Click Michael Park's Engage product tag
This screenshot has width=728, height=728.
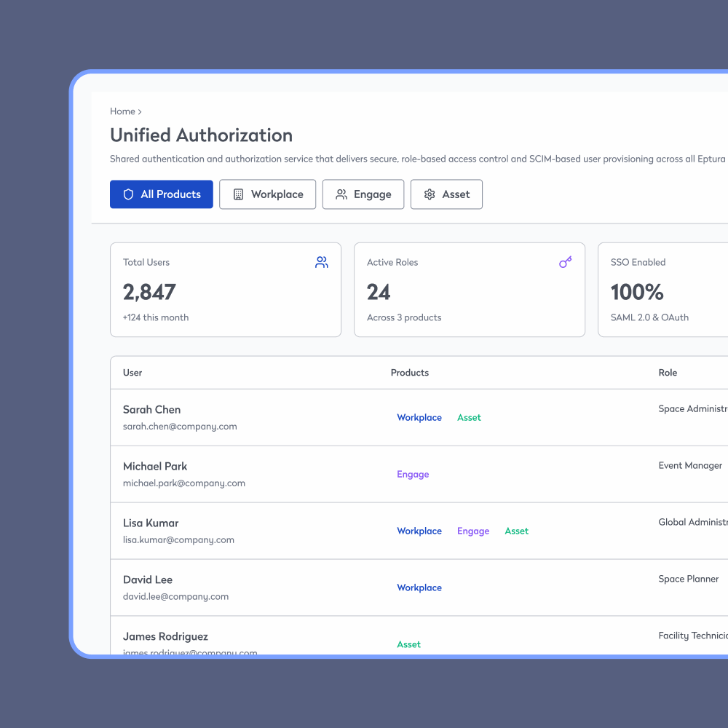[x=413, y=475]
